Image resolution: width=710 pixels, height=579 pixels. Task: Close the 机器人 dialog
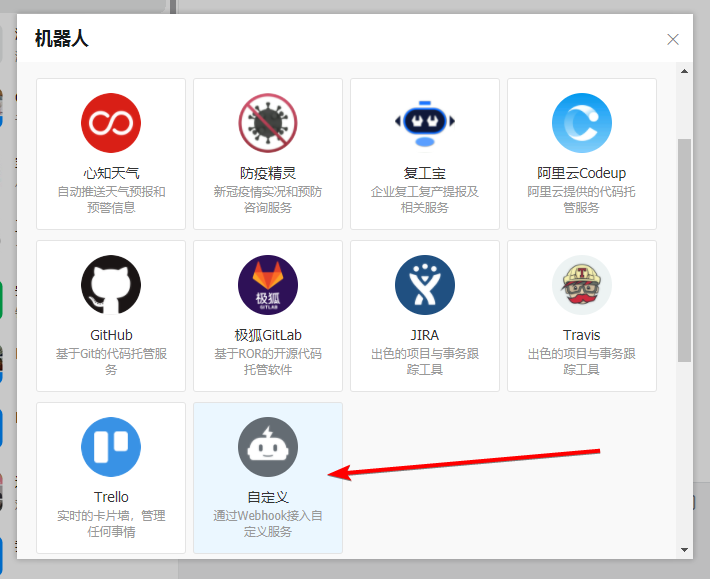point(673,39)
